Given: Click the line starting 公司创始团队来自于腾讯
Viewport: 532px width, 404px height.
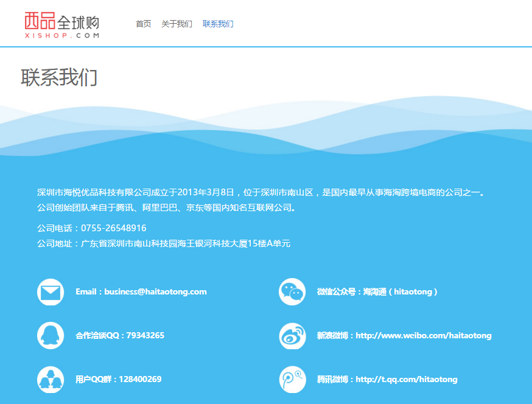Looking at the screenshot, I should pyautogui.click(x=167, y=207).
